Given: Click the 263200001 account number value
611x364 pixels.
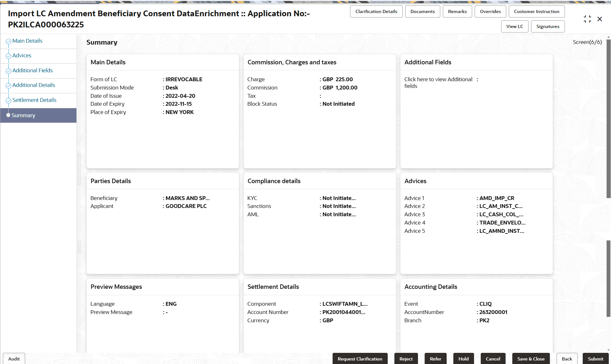Looking at the screenshot, I should pos(493,312).
